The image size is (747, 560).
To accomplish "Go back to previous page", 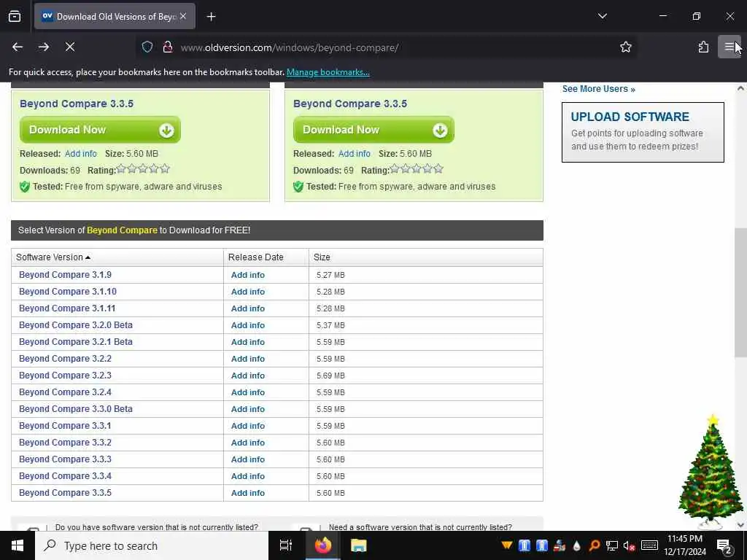I will click(x=18, y=47).
